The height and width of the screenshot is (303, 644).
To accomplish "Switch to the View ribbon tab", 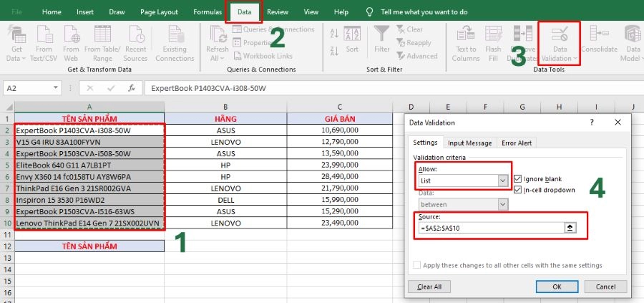I will pos(311,12).
